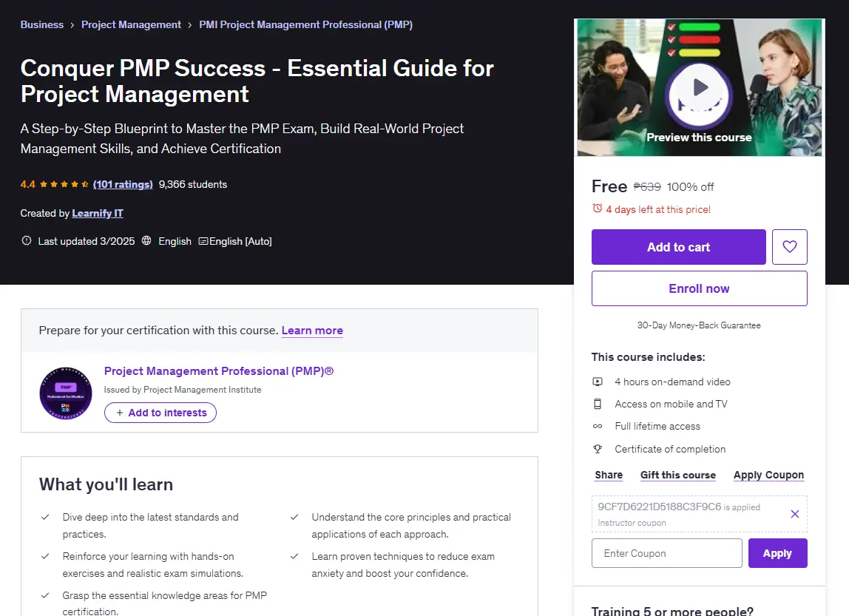Image resolution: width=849 pixels, height=616 pixels.
Task: Click Grasp the essential knowledge areas item
Action: pyautogui.click(x=165, y=603)
